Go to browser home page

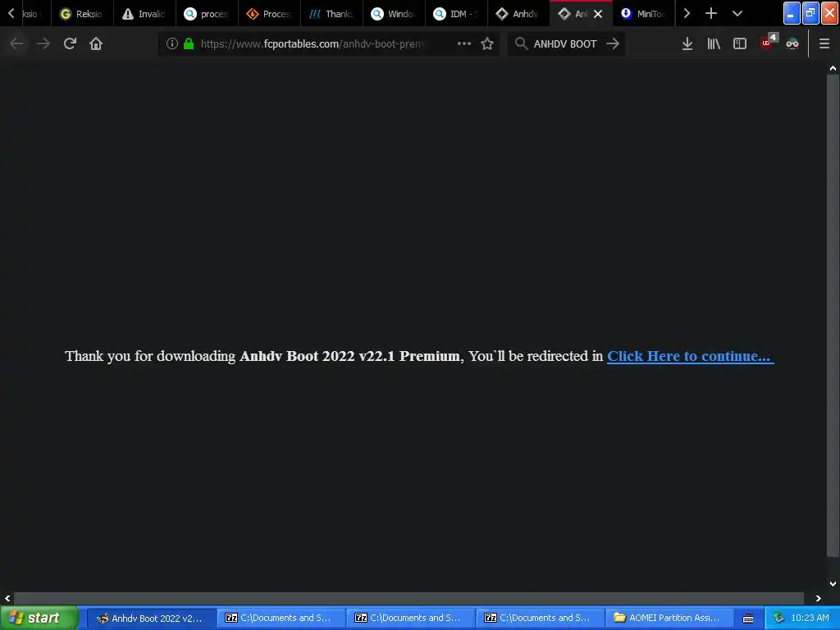[x=96, y=43]
